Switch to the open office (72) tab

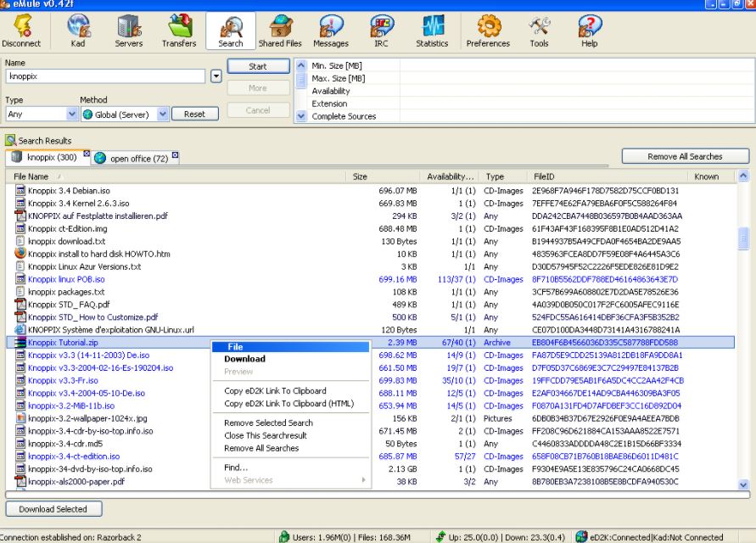coord(136,159)
